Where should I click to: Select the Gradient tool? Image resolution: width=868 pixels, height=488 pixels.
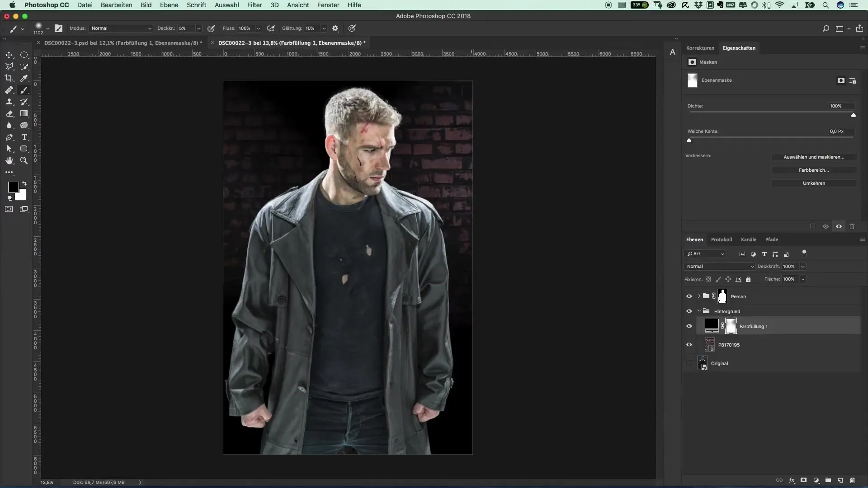(x=24, y=113)
